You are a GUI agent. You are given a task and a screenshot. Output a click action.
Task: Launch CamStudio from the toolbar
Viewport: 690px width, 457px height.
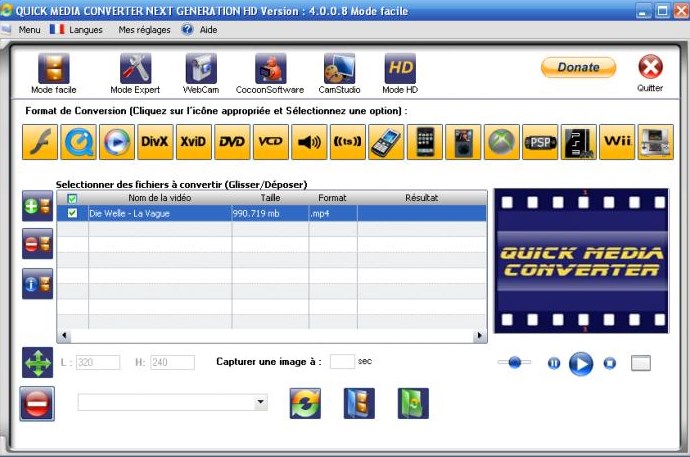(339, 74)
